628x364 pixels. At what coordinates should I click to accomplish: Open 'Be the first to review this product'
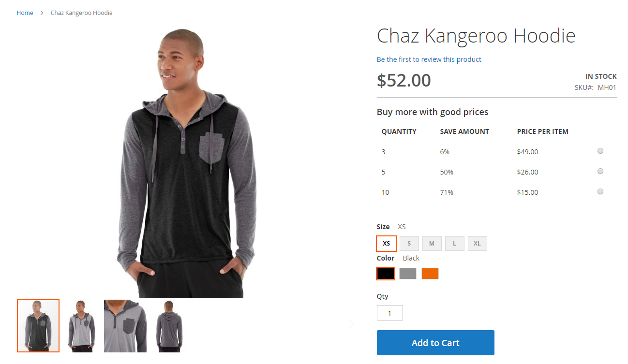click(x=429, y=59)
